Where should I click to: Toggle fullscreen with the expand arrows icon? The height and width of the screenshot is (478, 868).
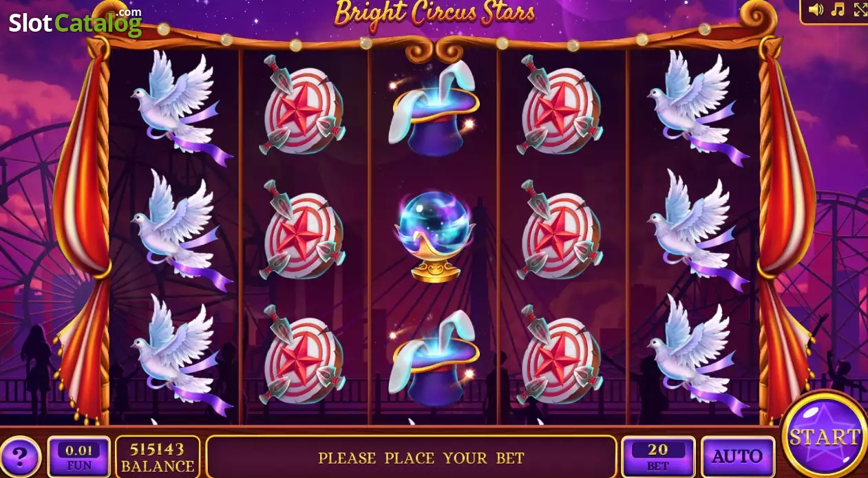click(x=860, y=10)
